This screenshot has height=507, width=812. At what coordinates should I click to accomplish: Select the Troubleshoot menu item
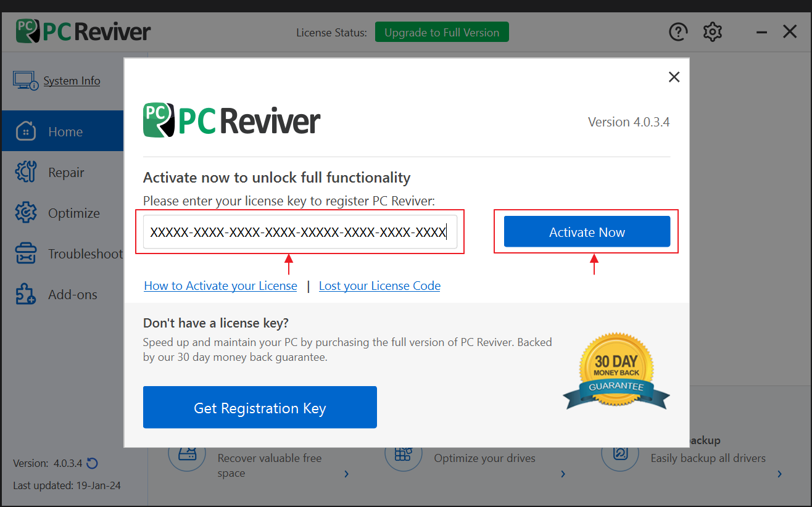point(62,253)
